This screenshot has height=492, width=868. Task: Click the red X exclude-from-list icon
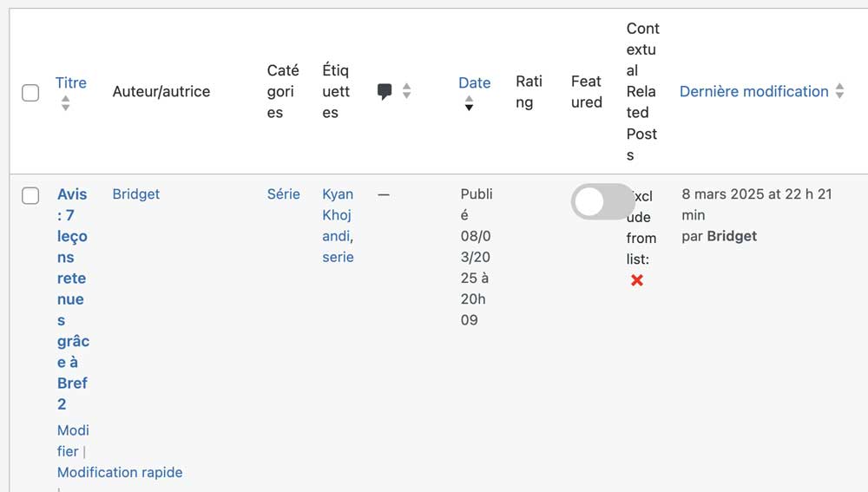(636, 280)
